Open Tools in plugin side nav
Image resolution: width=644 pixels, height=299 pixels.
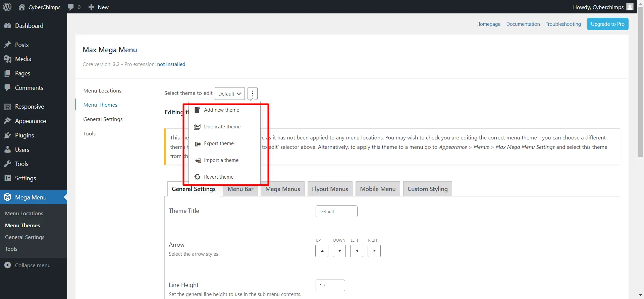(x=90, y=134)
